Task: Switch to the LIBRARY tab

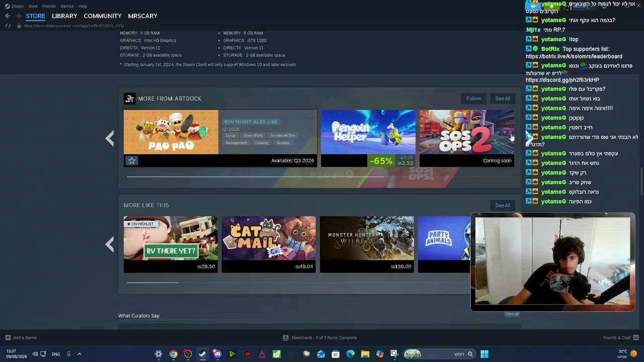Action: click(64, 16)
